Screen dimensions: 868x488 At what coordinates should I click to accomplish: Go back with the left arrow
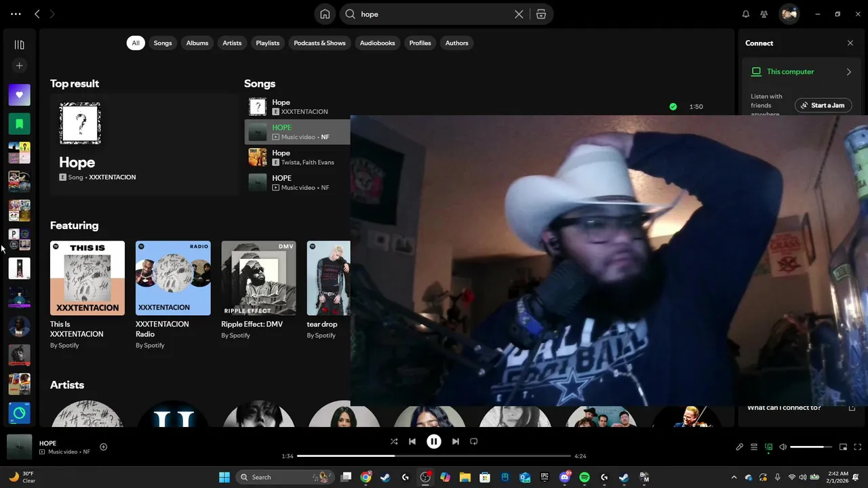point(37,14)
